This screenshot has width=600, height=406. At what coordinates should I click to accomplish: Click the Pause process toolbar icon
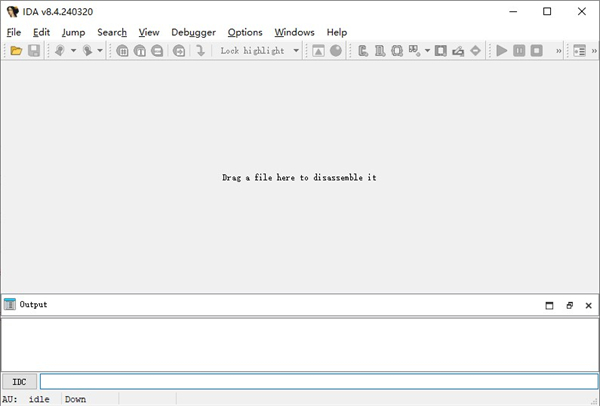click(519, 51)
